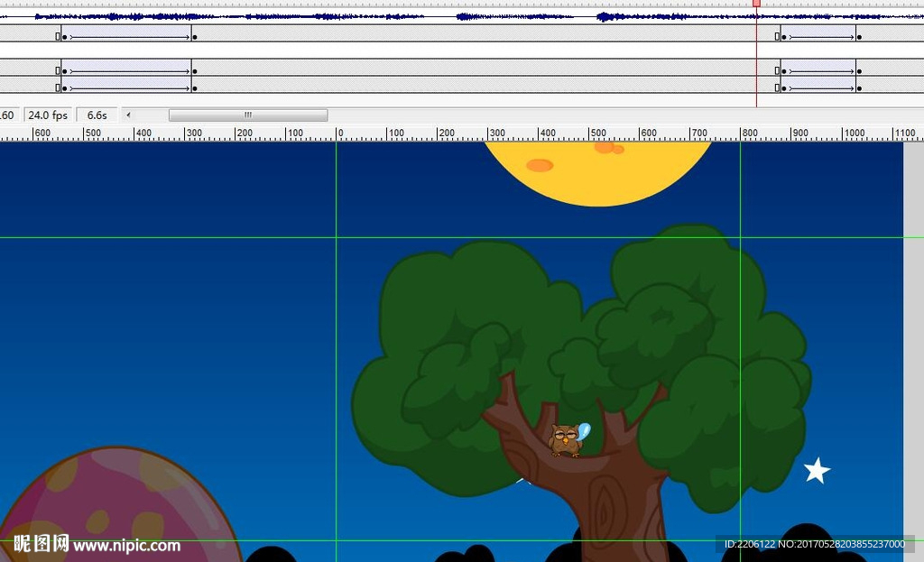Select the yellow moon on the stage
The width and height of the screenshot is (924, 562).
coord(598,173)
